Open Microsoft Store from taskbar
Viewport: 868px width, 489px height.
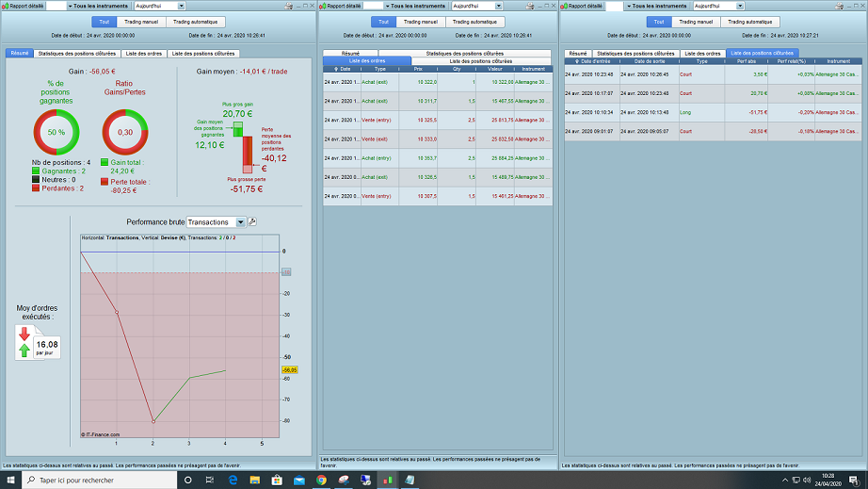(277, 481)
